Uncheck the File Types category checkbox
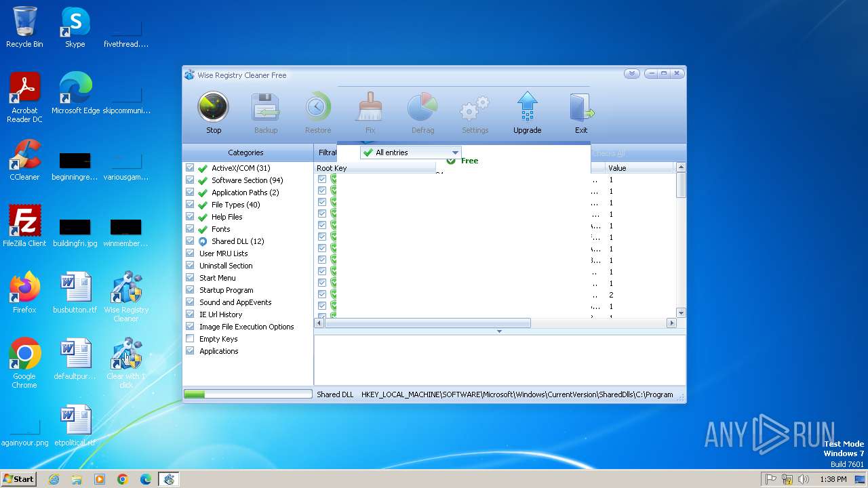The image size is (868, 488). tap(190, 205)
